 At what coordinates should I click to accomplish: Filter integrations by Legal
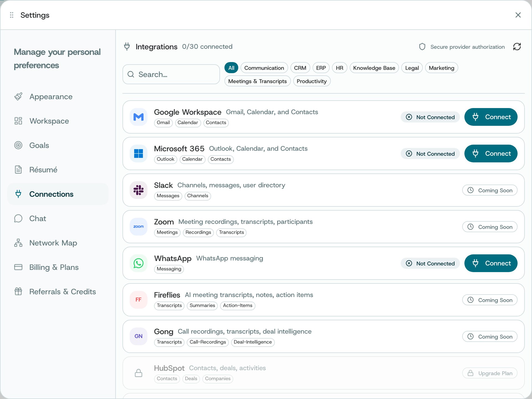(412, 68)
